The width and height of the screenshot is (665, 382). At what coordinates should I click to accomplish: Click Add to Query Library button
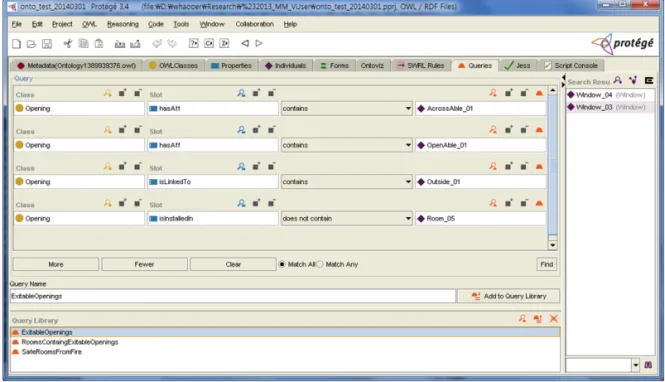509,296
